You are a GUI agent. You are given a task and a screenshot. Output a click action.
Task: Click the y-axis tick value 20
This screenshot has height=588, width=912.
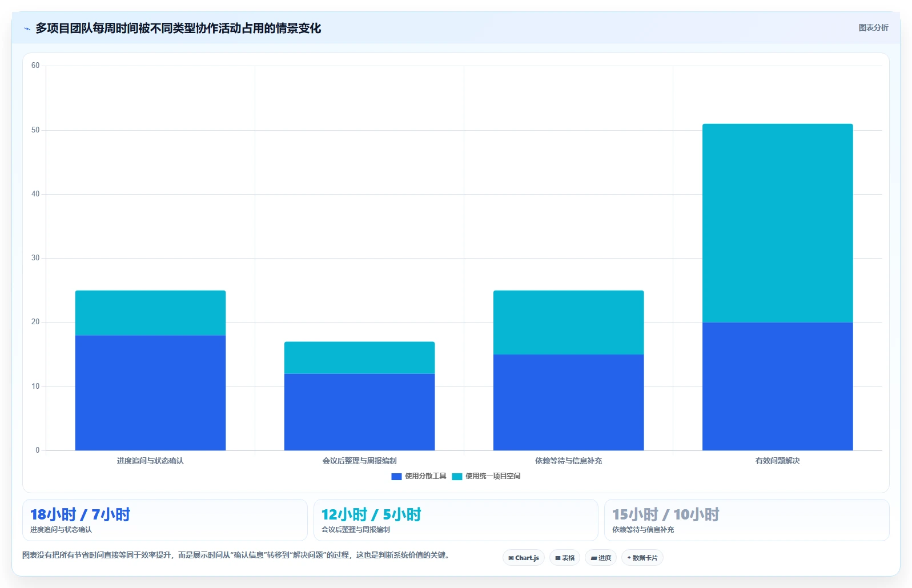(35, 322)
